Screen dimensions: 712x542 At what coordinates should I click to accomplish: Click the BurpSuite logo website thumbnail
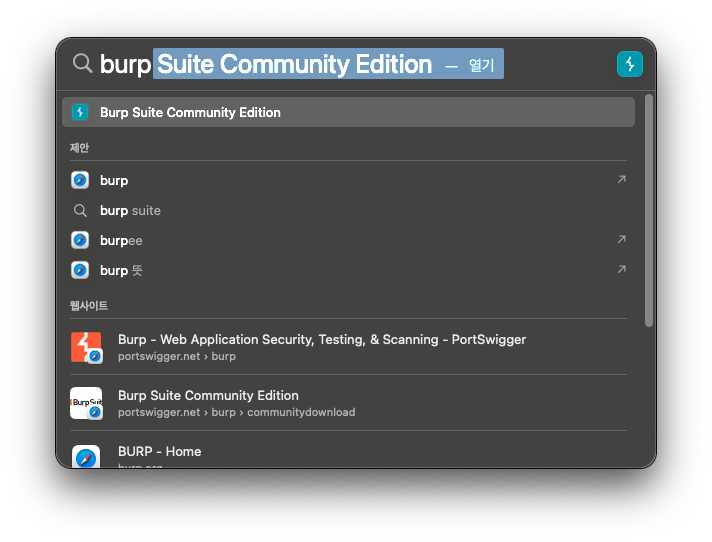point(86,403)
